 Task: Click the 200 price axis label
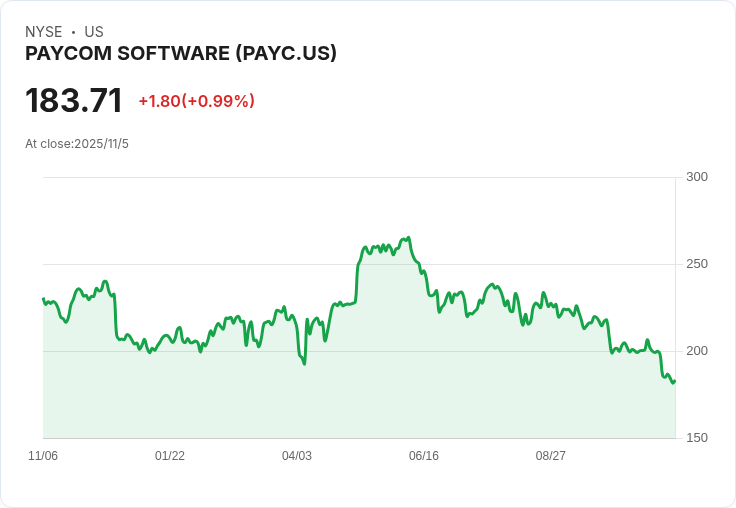697,351
